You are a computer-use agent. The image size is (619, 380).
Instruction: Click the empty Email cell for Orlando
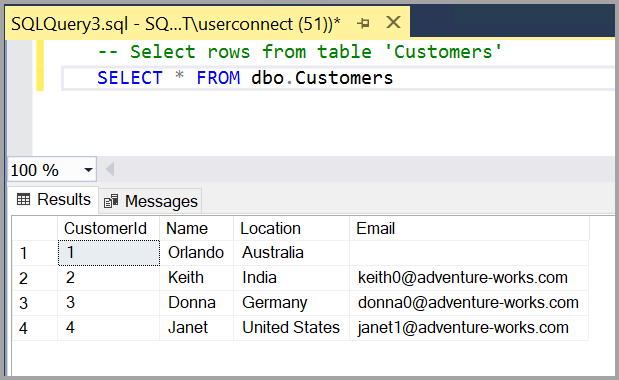coord(469,253)
